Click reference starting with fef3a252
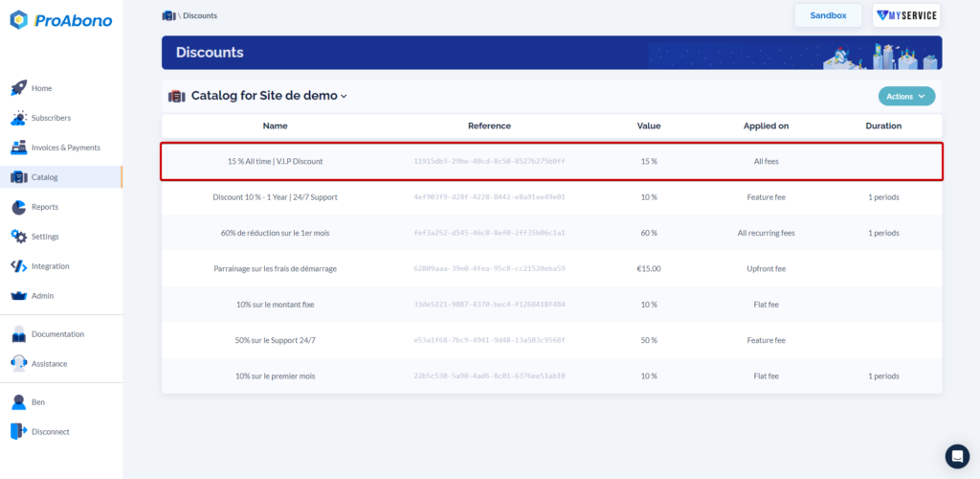This screenshot has width=980, height=479. pos(489,233)
